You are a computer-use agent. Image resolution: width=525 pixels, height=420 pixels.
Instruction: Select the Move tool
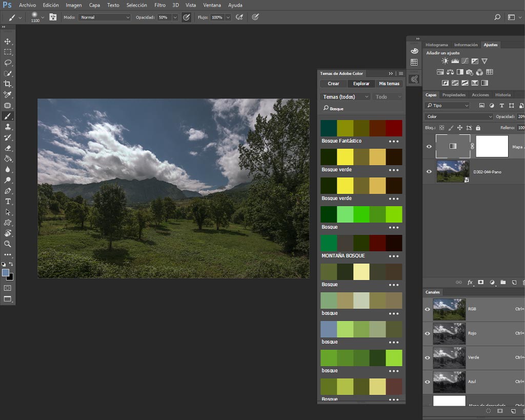[x=7, y=42]
